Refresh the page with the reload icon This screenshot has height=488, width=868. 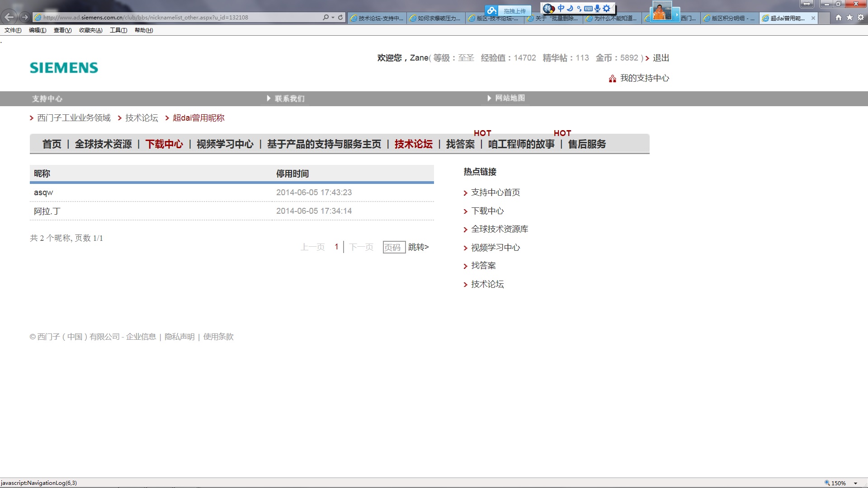(x=340, y=17)
